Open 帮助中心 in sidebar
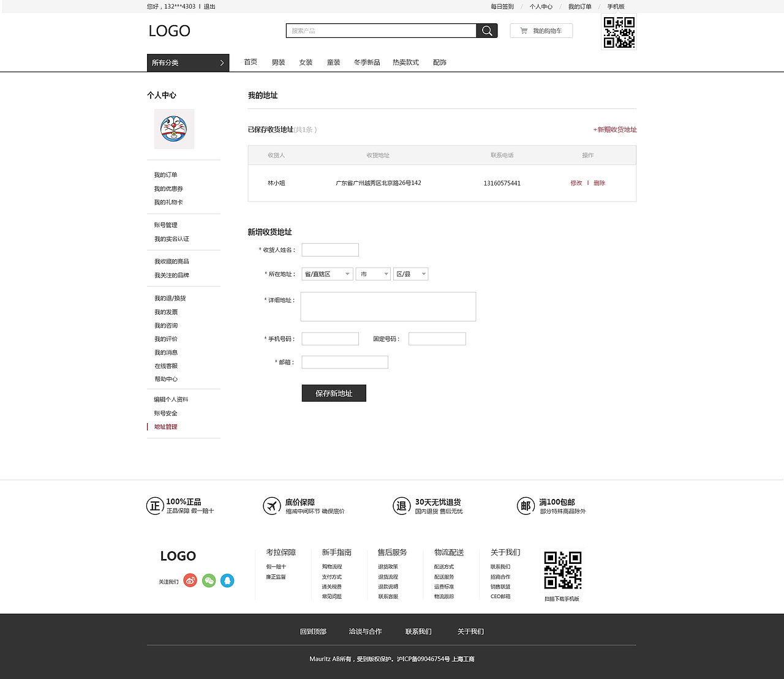The width and height of the screenshot is (784, 679). tap(166, 380)
